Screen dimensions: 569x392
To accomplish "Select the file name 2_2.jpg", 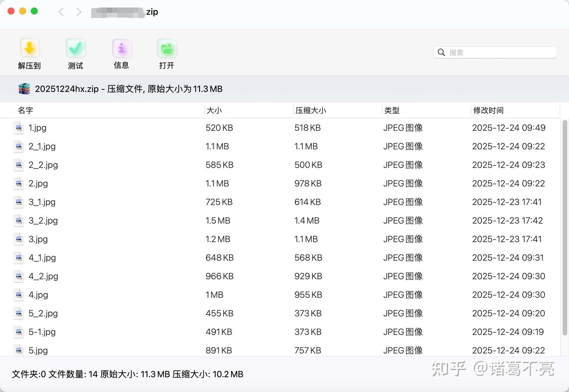I will click(x=43, y=165).
